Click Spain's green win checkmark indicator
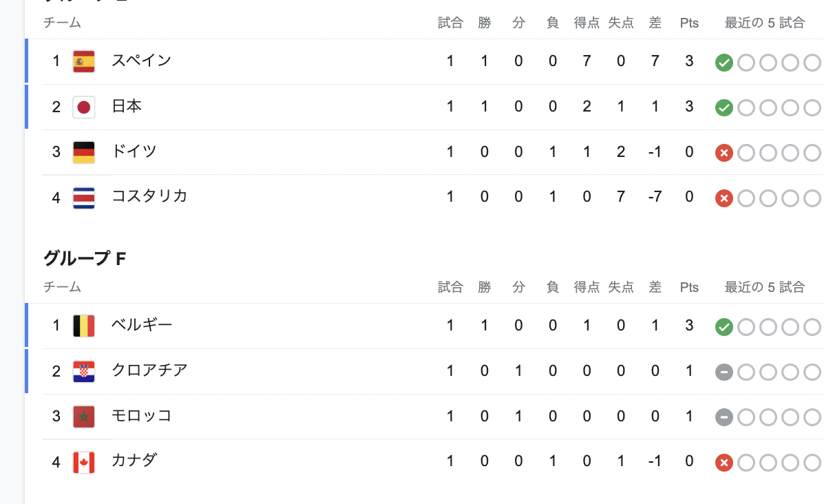This screenshot has height=504, width=833. pyautogui.click(x=724, y=63)
